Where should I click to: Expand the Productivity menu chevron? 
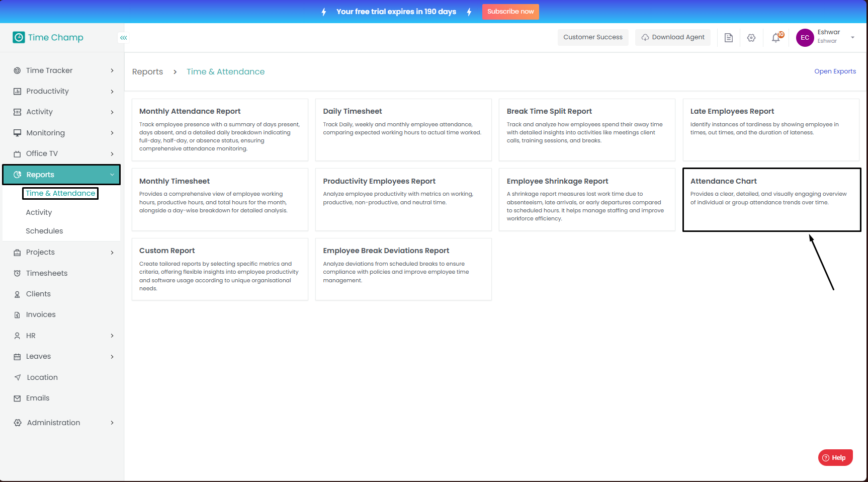click(112, 92)
